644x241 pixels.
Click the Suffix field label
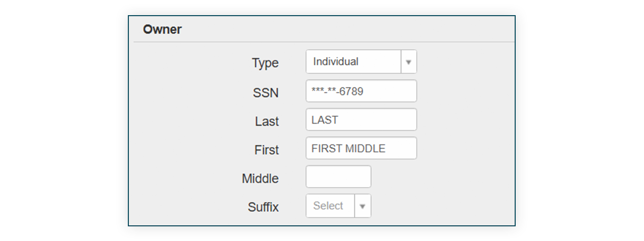pos(263,207)
